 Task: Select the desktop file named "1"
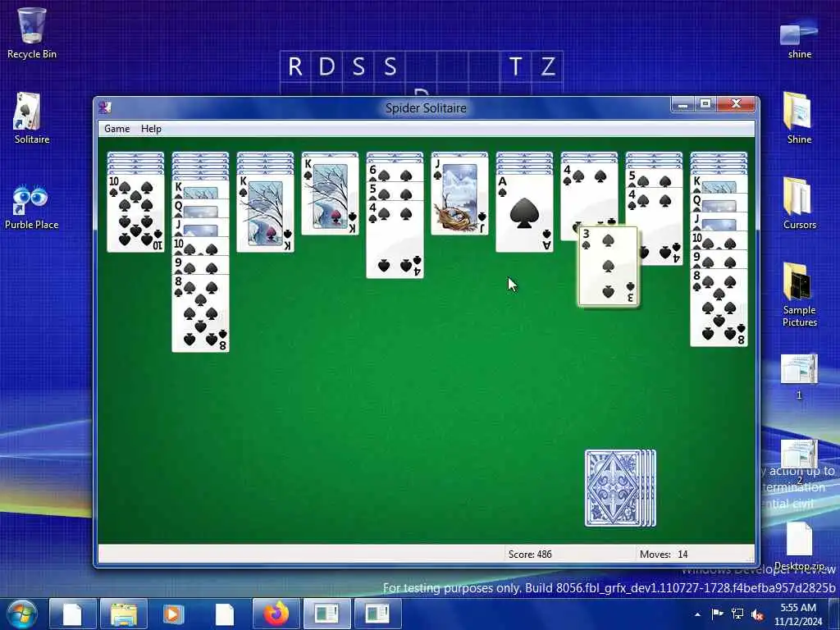pos(799,377)
